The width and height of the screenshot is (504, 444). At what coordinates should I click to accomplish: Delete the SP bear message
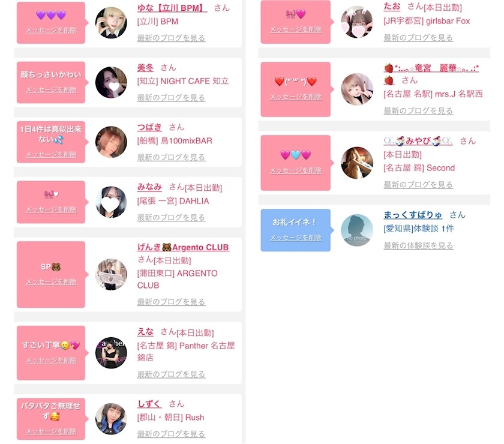coord(51,281)
